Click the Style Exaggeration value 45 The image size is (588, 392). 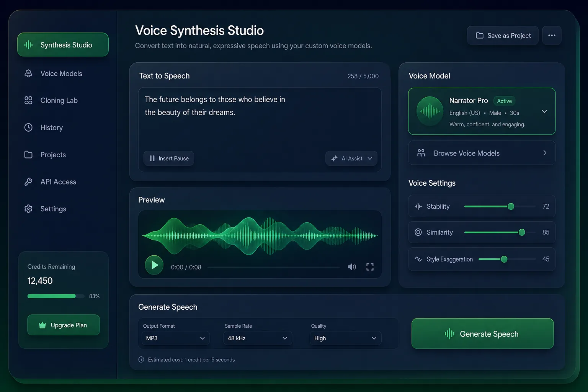coord(546,259)
